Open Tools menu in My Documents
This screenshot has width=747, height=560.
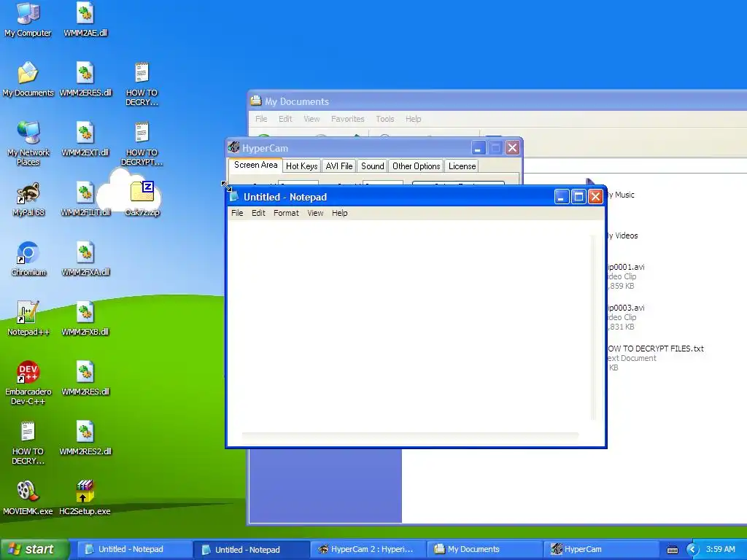pos(385,119)
